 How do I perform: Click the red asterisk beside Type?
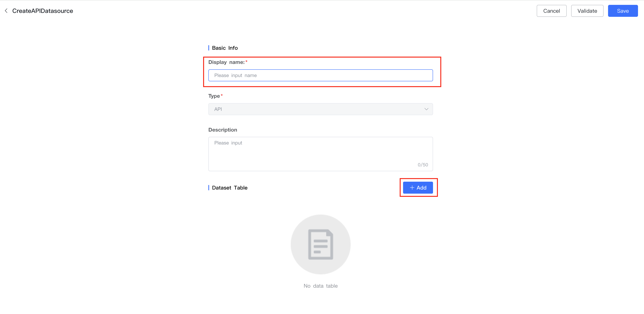click(222, 95)
